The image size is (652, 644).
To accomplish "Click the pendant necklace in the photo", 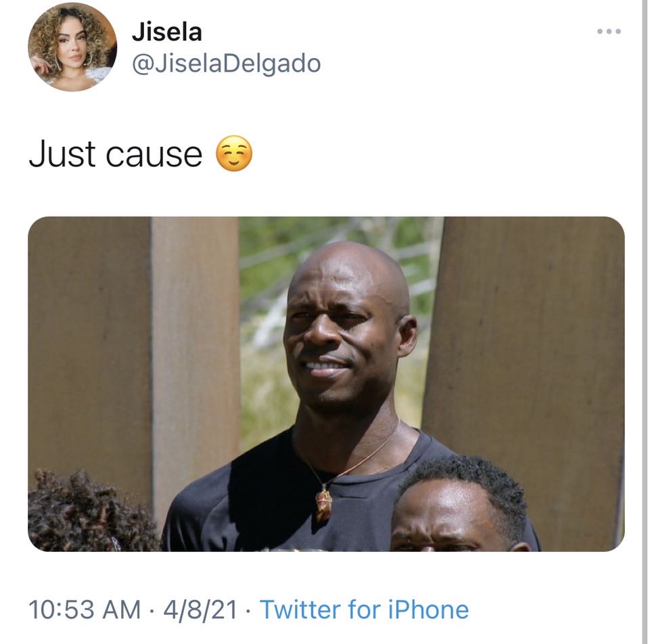I will [324, 504].
